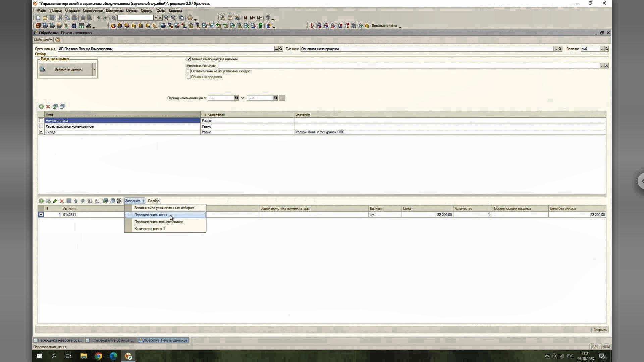The image size is (644, 362).
Task: Switch to '... переоценка в рознице' window tab
Action: click(110, 340)
